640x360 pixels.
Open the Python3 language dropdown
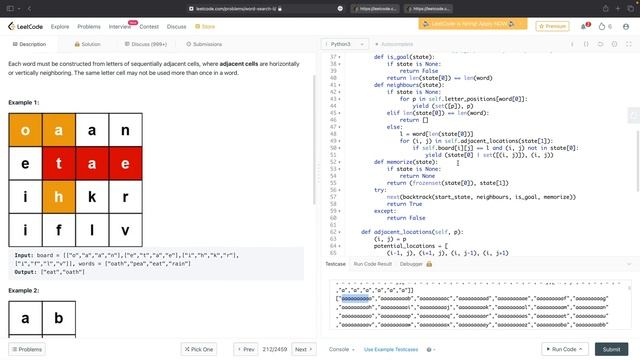tap(344, 44)
